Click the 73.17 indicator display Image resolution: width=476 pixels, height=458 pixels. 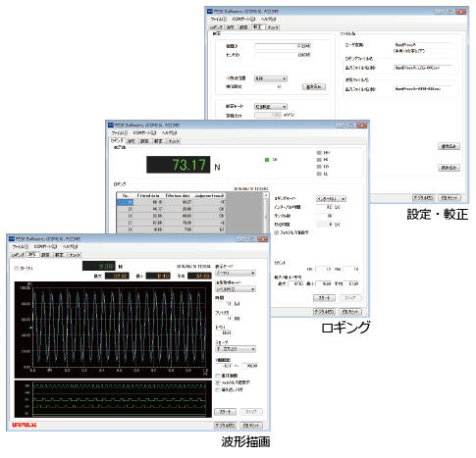(179, 165)
